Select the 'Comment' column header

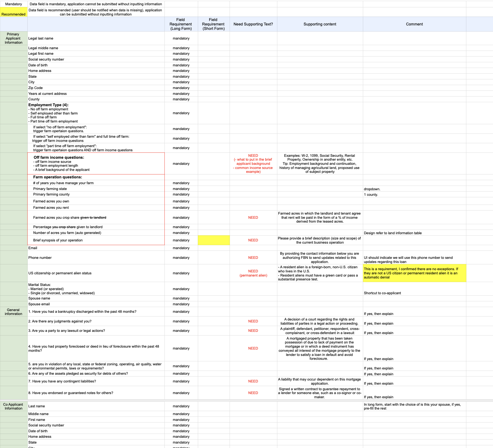pos(414,24)
